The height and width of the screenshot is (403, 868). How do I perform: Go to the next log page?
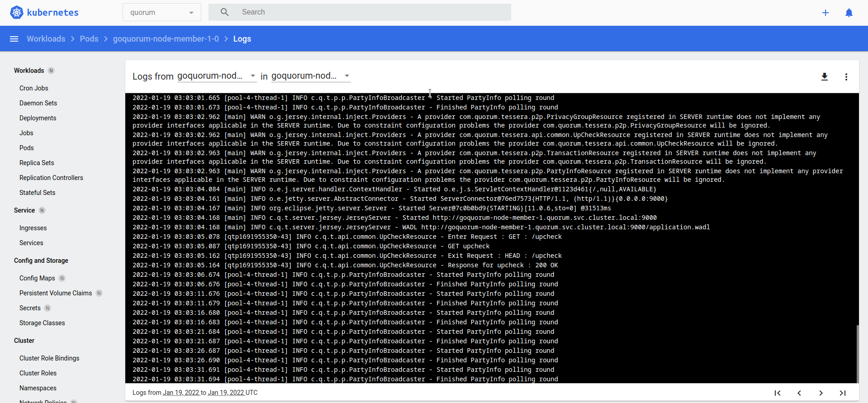click(821, 393)
